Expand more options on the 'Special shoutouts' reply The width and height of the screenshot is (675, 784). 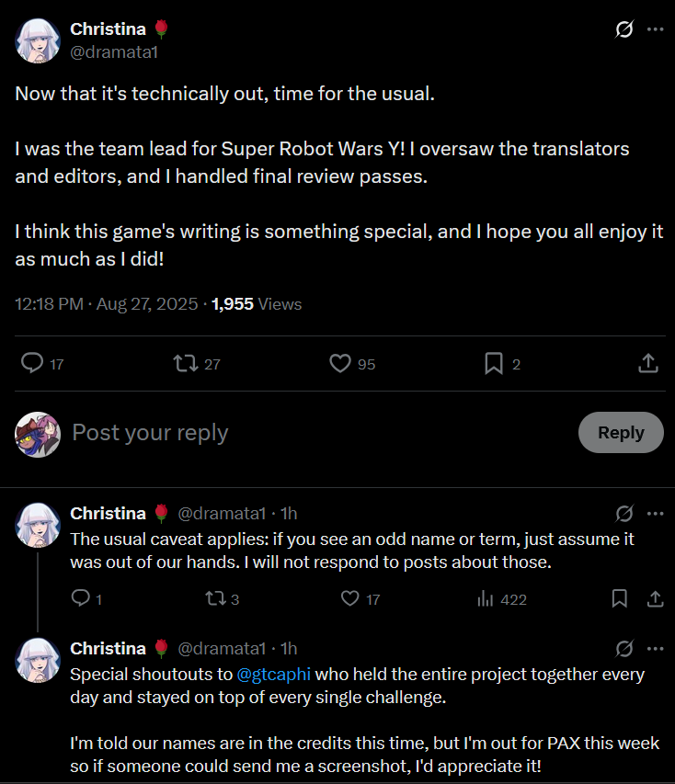point(655,648)
